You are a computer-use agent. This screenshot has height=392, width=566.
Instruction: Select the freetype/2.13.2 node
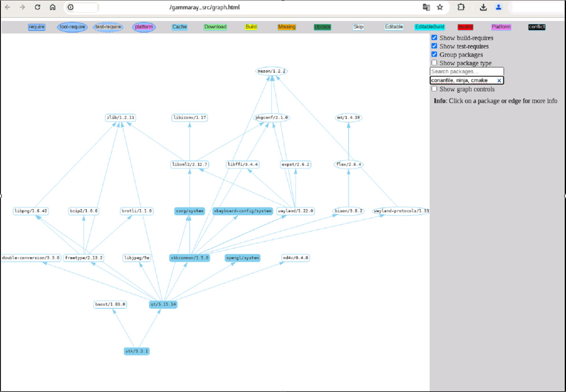(84, 258)
